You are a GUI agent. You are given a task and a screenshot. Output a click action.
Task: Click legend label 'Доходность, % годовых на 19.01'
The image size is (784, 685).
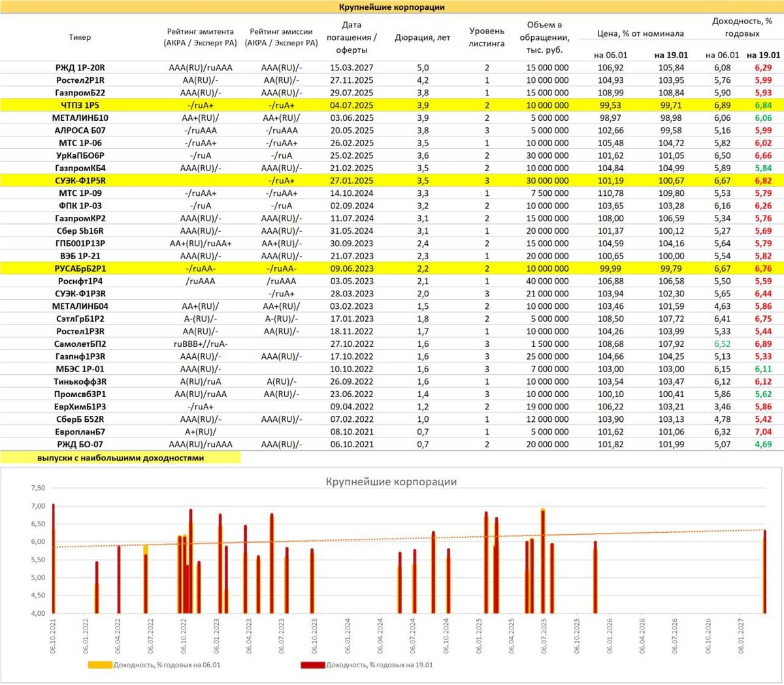coord(380,665)
